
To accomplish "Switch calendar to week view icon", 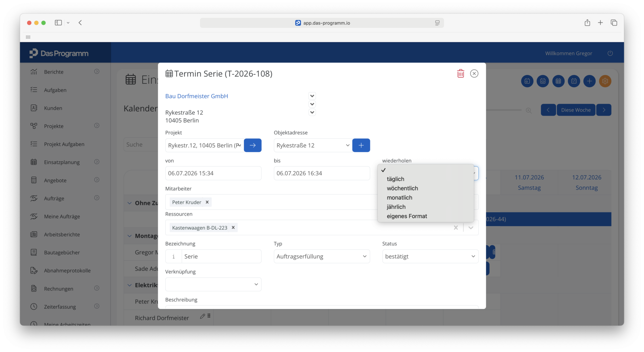I will (x=543, y=81).
